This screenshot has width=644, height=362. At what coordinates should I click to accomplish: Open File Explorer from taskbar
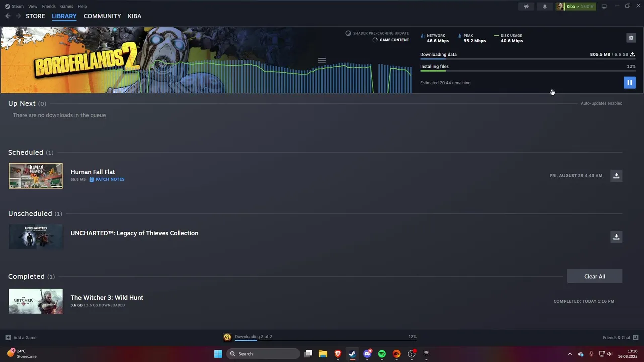[x=323, y=354]
